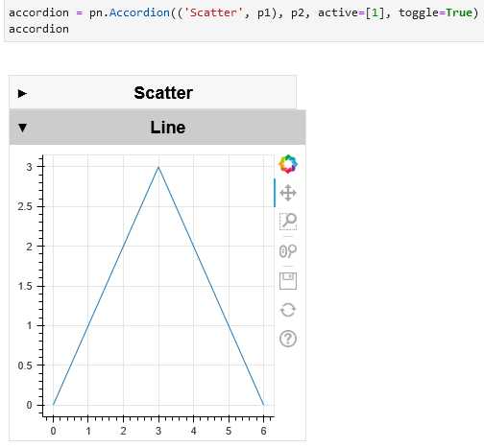484x448 pixels.
Task: Click the second line 'accordion' in code
Action: (x=38, y=29)
